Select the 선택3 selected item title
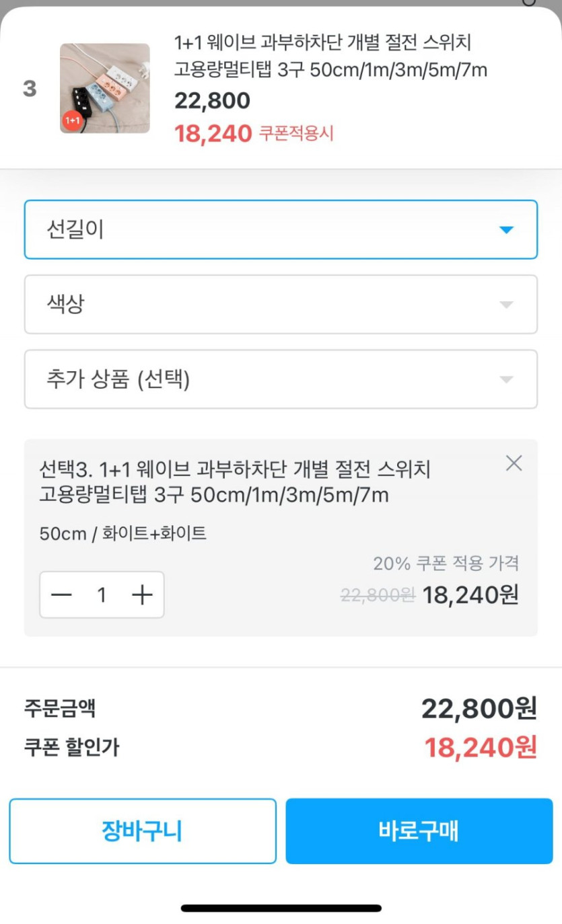Viewport: 562px width, 924px height. point(234,482)
